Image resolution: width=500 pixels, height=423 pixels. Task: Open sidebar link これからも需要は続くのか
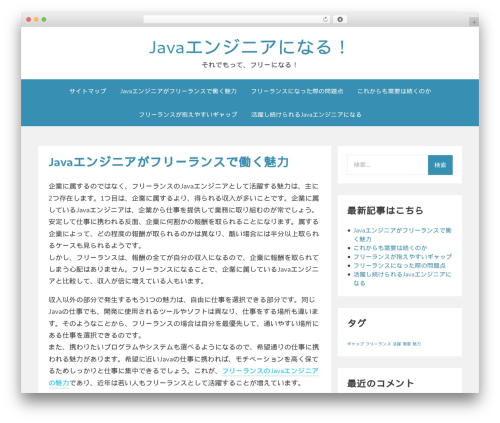(390, 248)
